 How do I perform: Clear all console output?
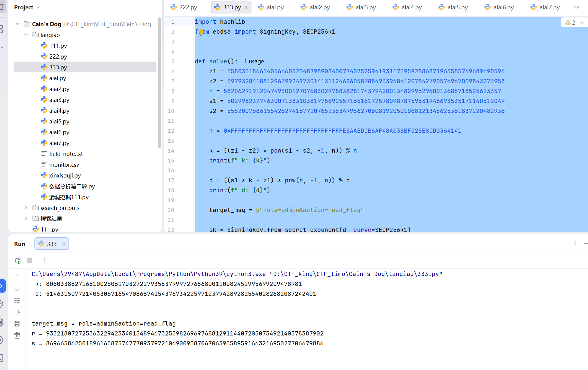(17, 335)
